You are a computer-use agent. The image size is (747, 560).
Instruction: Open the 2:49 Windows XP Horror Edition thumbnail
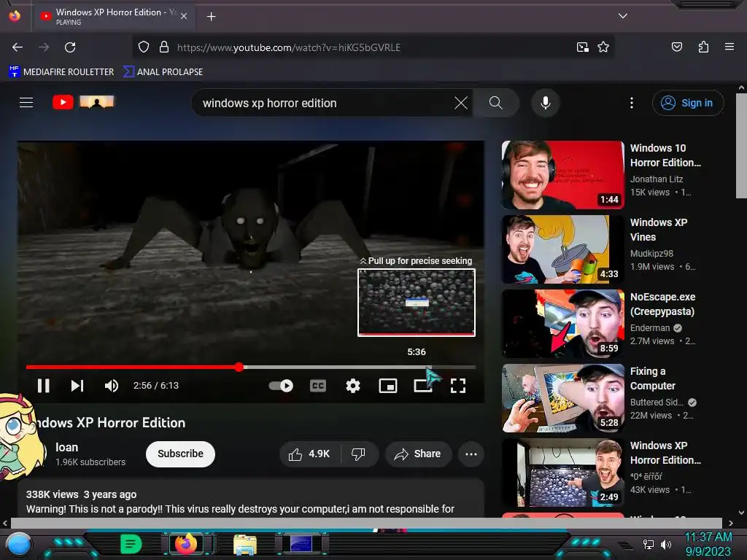tap(562, 472)
